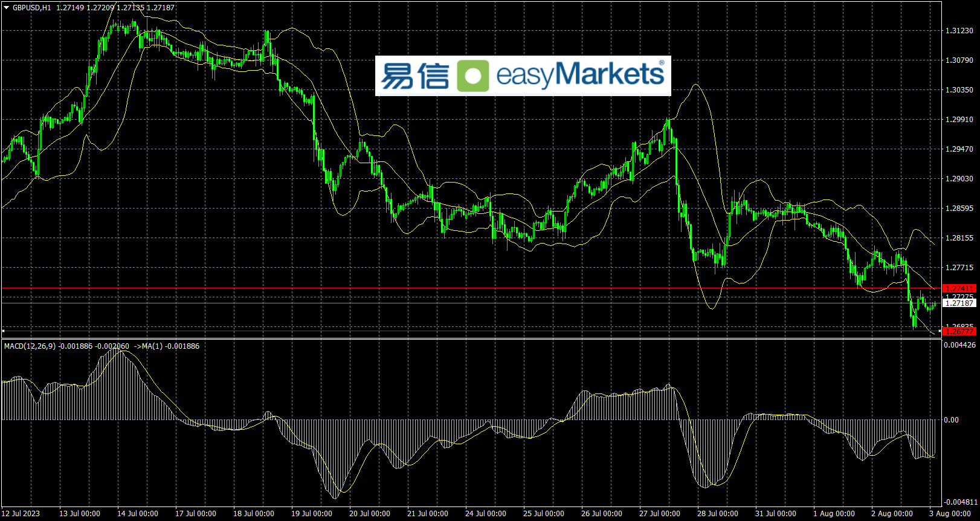This screenshot has height=521, width=980.
Task: Click the 14 Jul 00:00 date label
Action: click(138, 514)
